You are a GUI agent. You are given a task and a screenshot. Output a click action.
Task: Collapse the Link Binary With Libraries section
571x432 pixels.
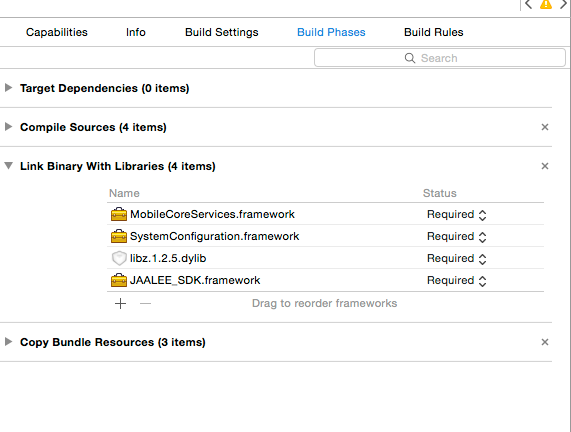(x=8, y=166)
